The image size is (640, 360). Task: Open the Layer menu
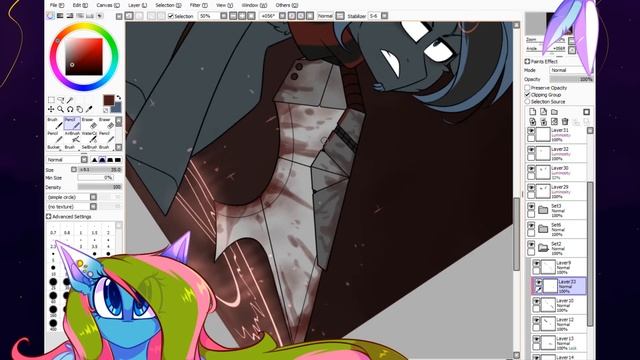[137, 5]
